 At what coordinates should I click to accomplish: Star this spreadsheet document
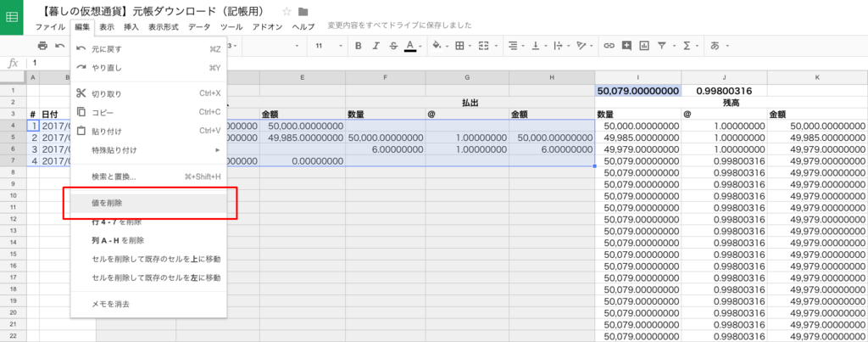coord(287,12)
